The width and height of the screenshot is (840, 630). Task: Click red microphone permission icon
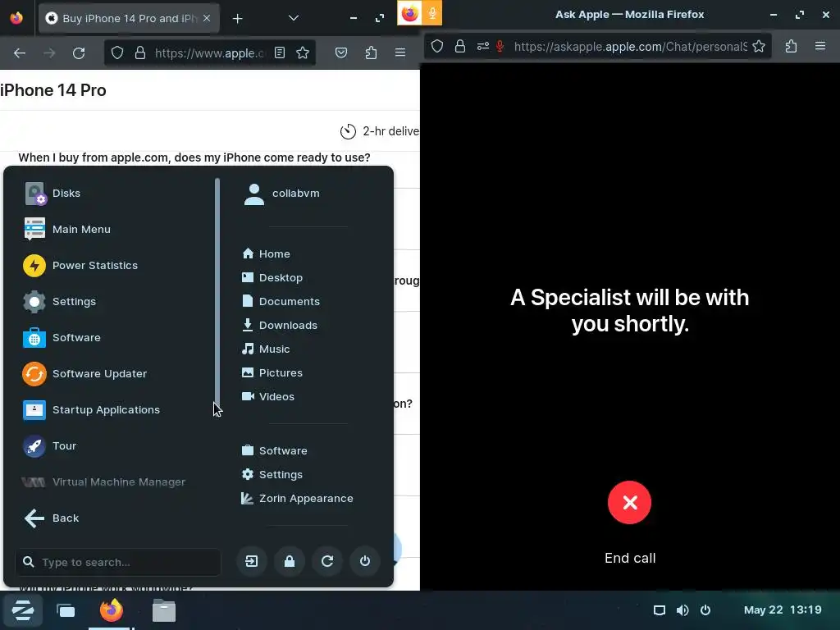coord(500,46)
